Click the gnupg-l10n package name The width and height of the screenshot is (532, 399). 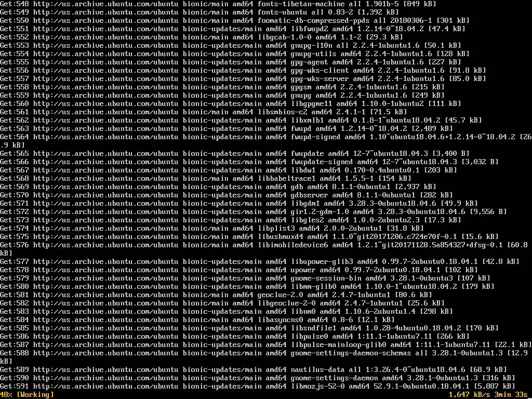[312, 46]
